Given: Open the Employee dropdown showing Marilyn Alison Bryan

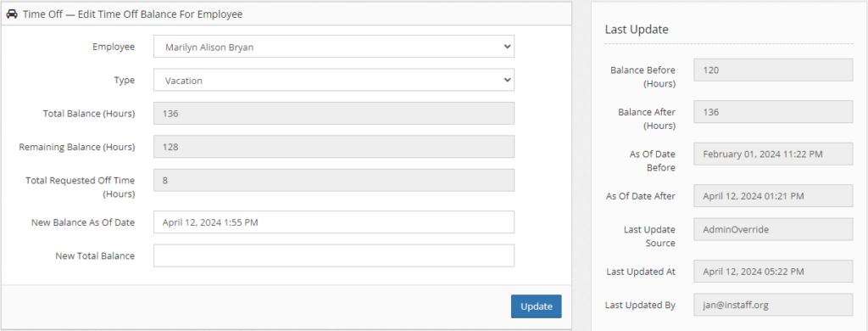Looking at the screenshot, I should pos(334,47).
